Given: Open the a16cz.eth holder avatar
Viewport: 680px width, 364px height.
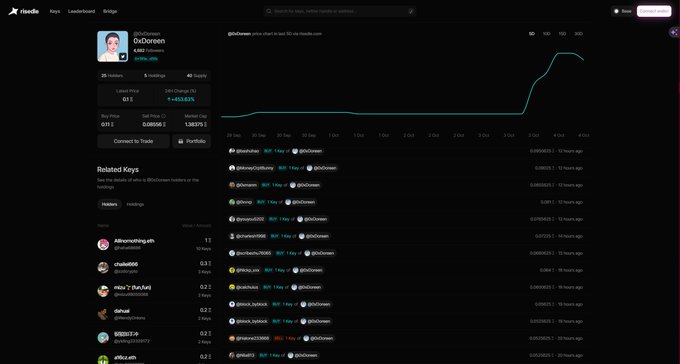Looking at the screenshot, I should (103, 360).
